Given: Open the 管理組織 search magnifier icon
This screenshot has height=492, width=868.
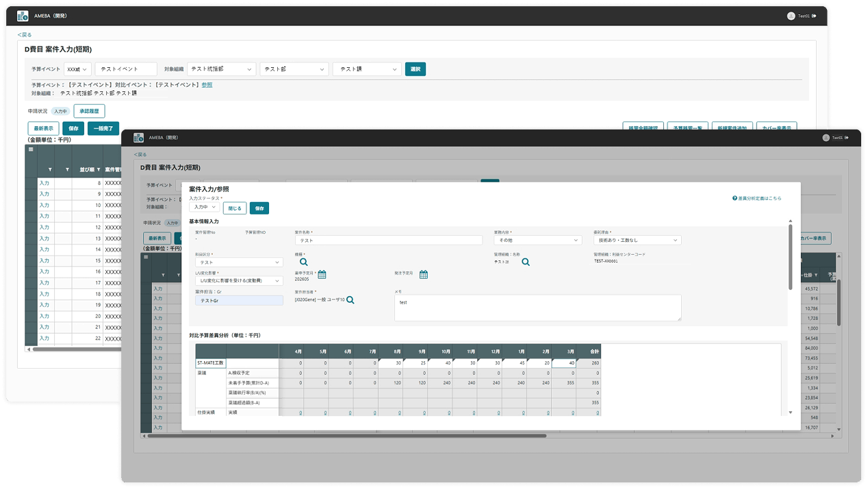Looking at the screenshot, I should coord(526,262).
